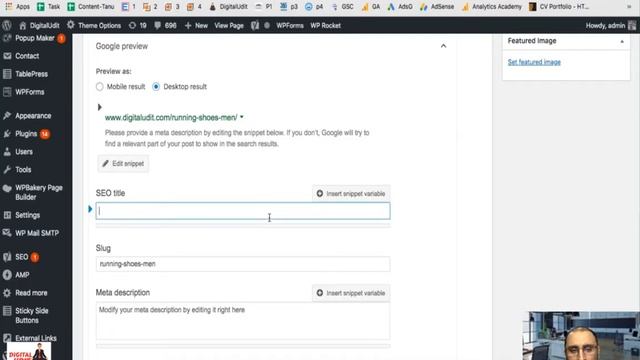This screenshot has width=640, height=360.
Task: Open the Apps grid in bookmarks bar
Action: pos(9,7)
